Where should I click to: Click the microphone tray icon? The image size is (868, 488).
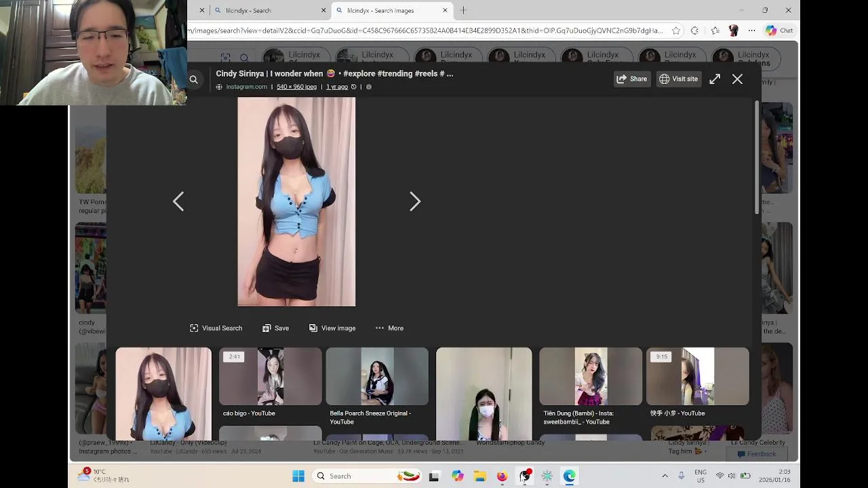(682, 476)
